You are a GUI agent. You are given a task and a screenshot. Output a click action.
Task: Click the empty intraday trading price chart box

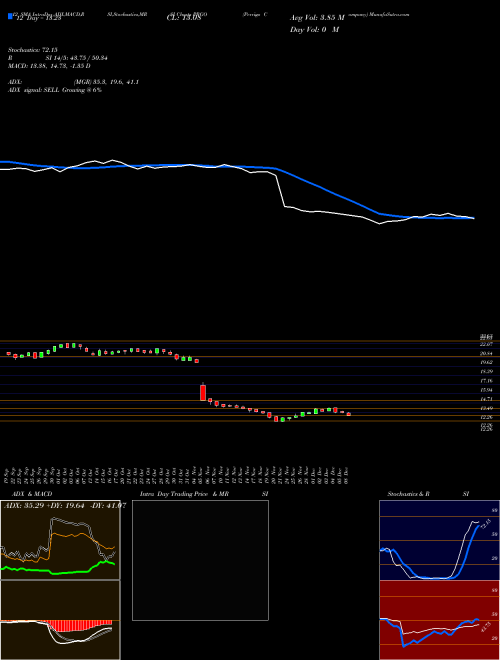[x=200, y=560]
